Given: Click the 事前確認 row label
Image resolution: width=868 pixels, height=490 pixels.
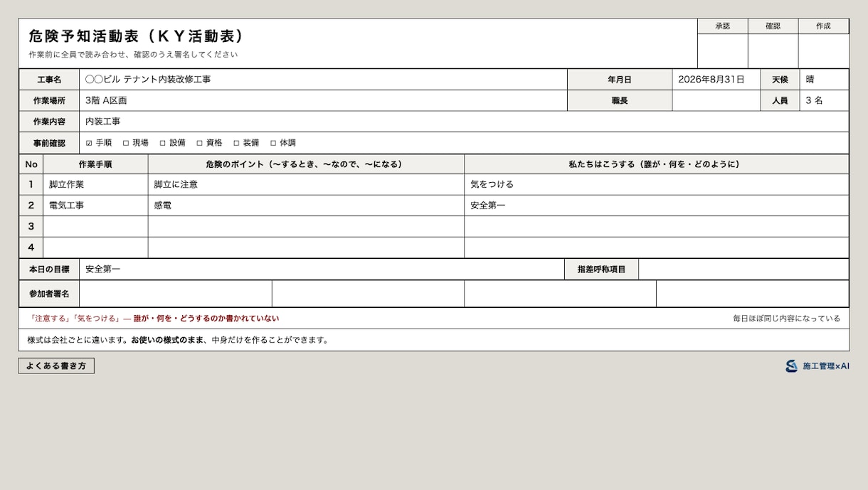Looking at the screenshot, I should pos(49,143).
